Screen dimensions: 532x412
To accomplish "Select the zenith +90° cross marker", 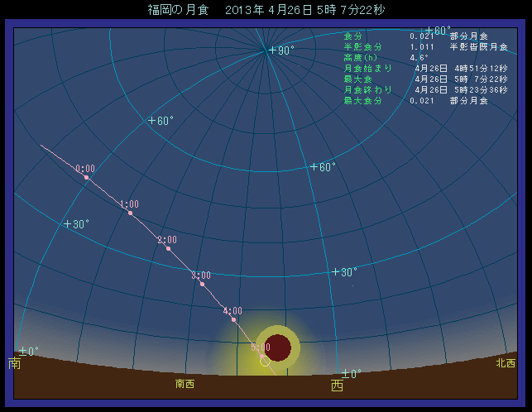I will point(271,50).
